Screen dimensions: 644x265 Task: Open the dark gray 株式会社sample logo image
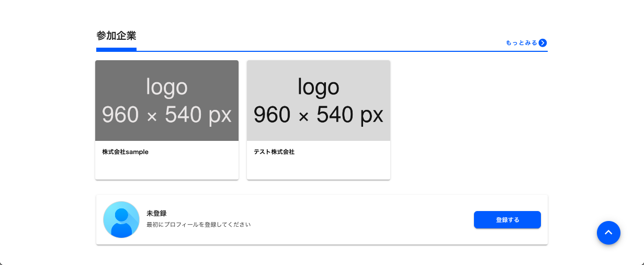click(x=167, y=101)
